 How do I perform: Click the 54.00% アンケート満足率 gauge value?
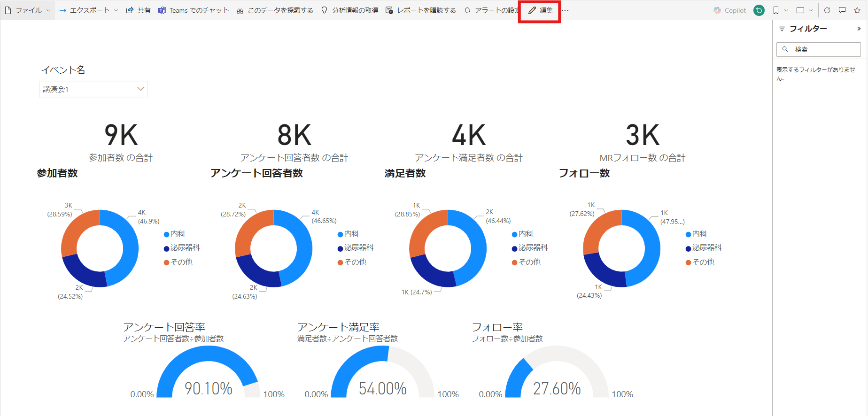click(383, 388)
